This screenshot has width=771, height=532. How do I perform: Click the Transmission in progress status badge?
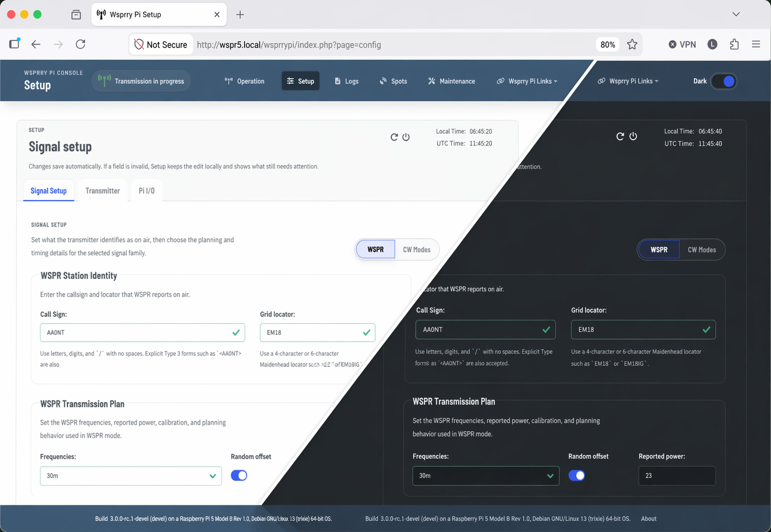(142, 81)
